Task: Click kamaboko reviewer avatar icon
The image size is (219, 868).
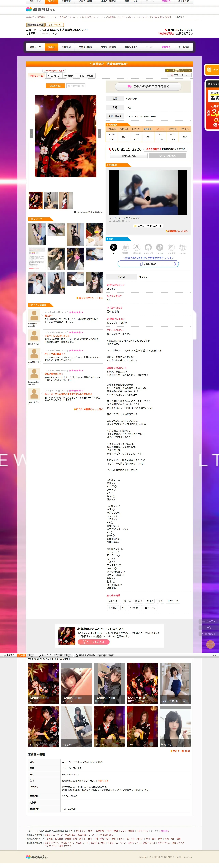Action: pos(34,374)
